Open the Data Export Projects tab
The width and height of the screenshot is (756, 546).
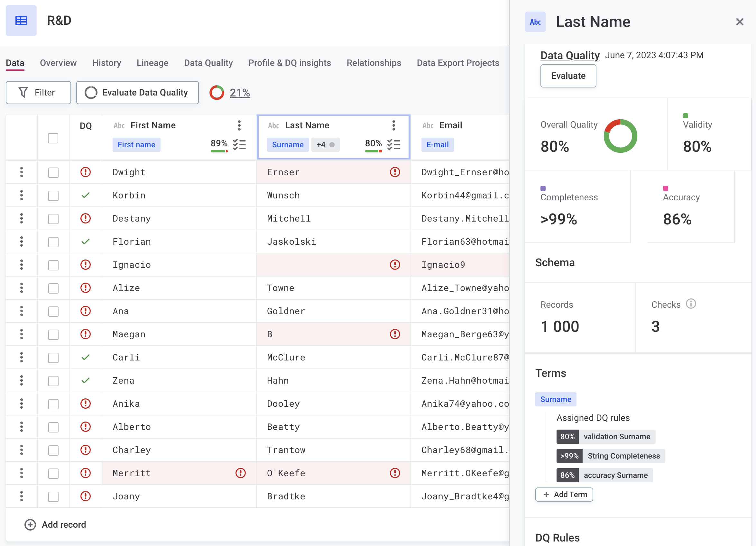tap(458, 63)
